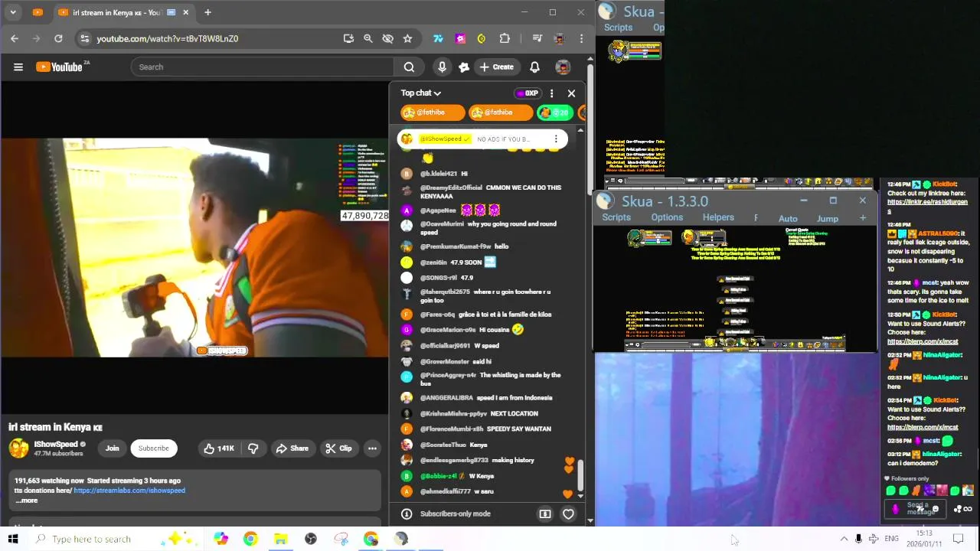Image resolution: width=980 pixels, height=551 pixels.
Task: Click the Chrome address bar URL
Action: (x=168, y=38)
